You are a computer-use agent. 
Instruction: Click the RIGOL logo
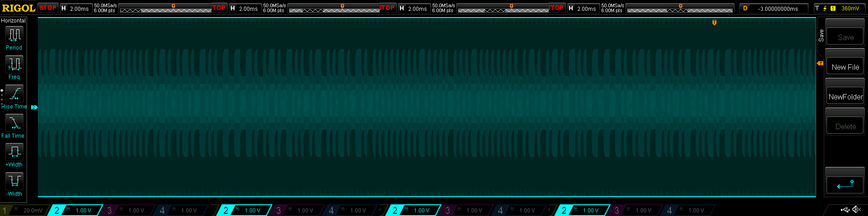pos(18,8)
